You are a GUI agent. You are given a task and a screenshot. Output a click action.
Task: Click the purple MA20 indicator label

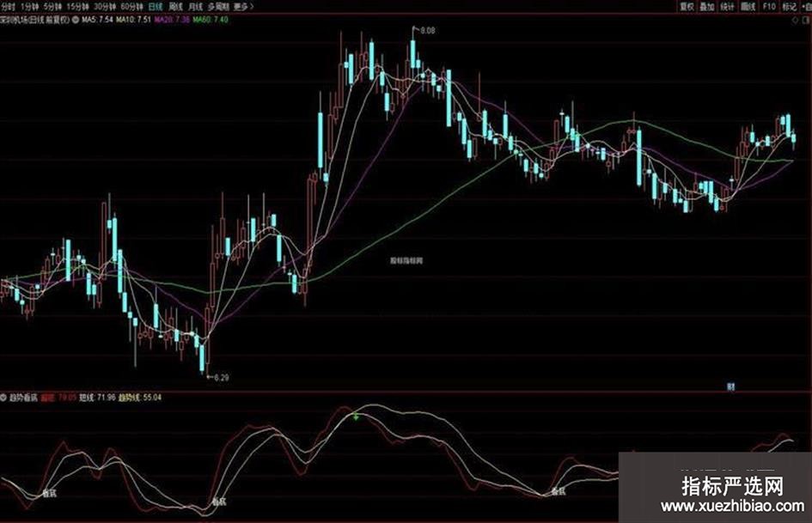pos(172,20)
